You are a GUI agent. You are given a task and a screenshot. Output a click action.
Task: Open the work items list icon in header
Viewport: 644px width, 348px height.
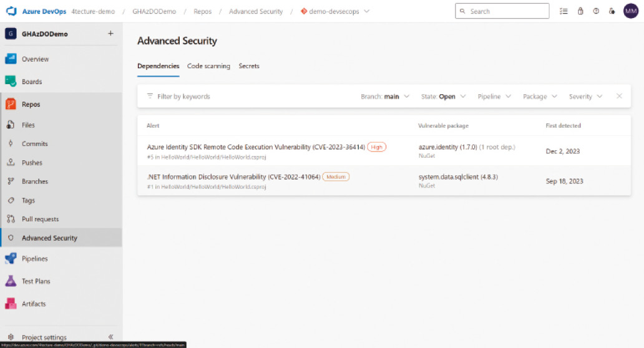(563, 11)
